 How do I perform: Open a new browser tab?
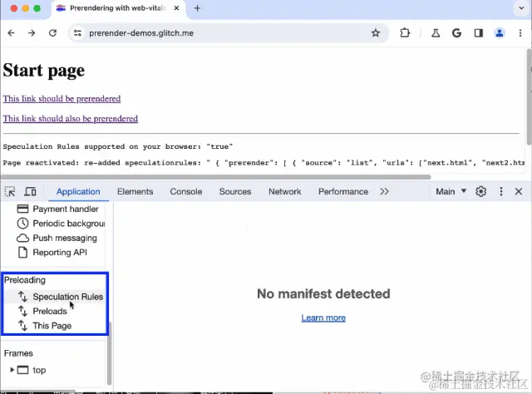(x=197, y=8)
